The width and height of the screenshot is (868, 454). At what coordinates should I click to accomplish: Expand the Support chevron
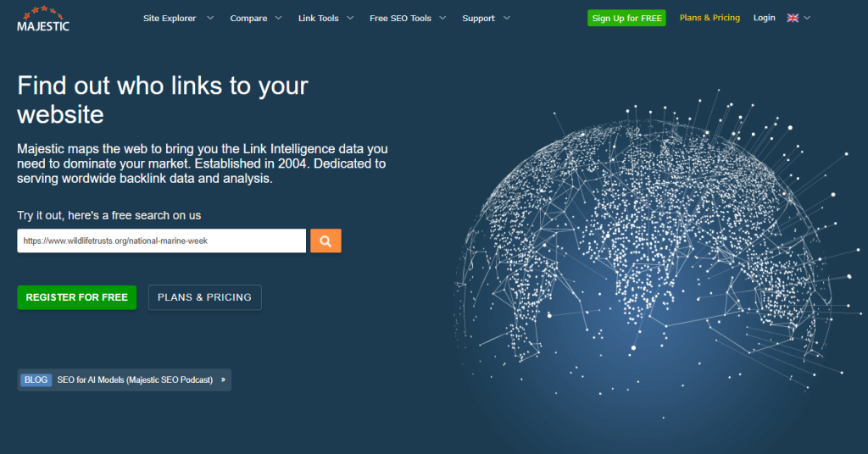coord(507,19)
